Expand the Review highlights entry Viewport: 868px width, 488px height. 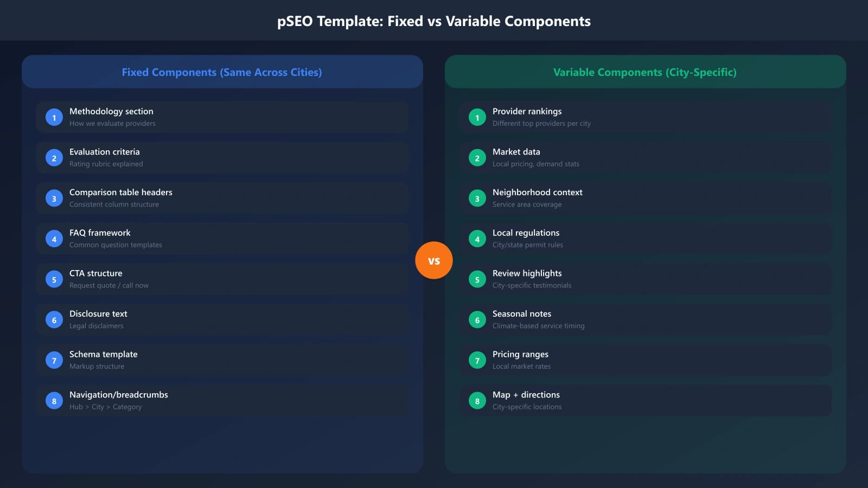click(x=645, y=279)
